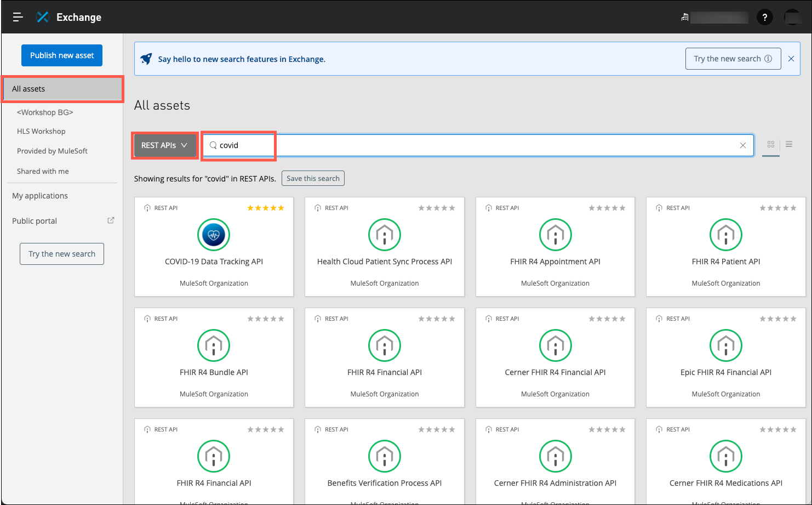Image resolution: width=812 pixels, height=505 pixels.
Task: Click the search magnifier icon
Action: pos(213,145)
